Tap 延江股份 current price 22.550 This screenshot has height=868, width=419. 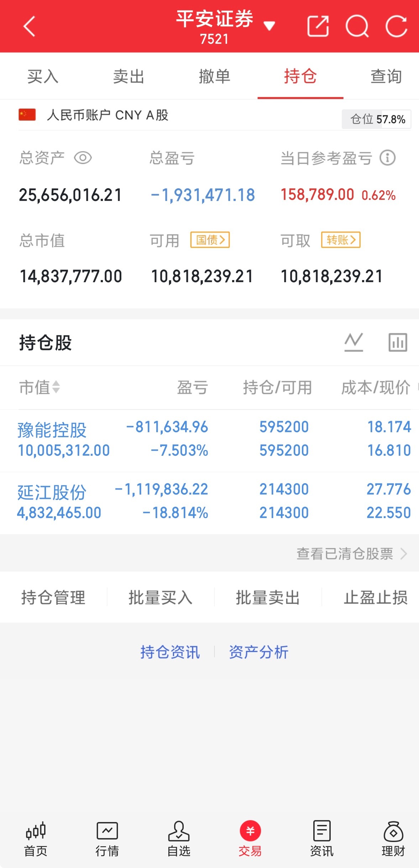coord(389,513)
